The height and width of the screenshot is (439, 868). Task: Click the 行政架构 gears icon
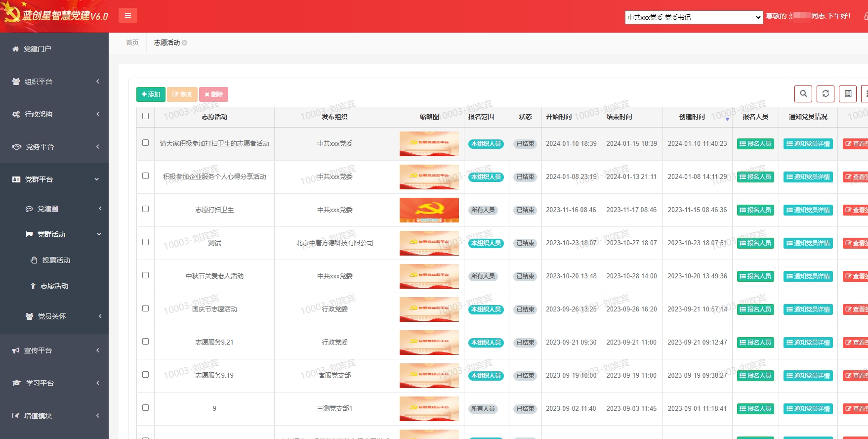pos(16,114)
